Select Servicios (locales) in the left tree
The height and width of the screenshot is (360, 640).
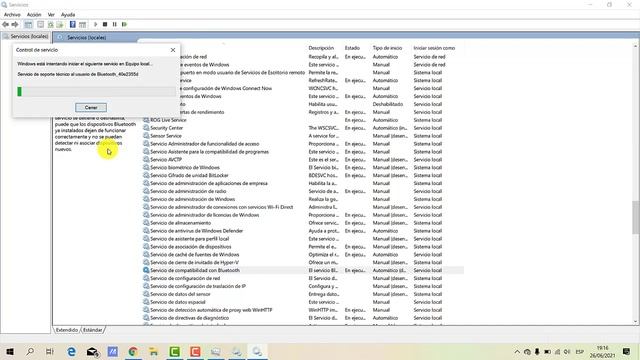[x=29, y=36]
